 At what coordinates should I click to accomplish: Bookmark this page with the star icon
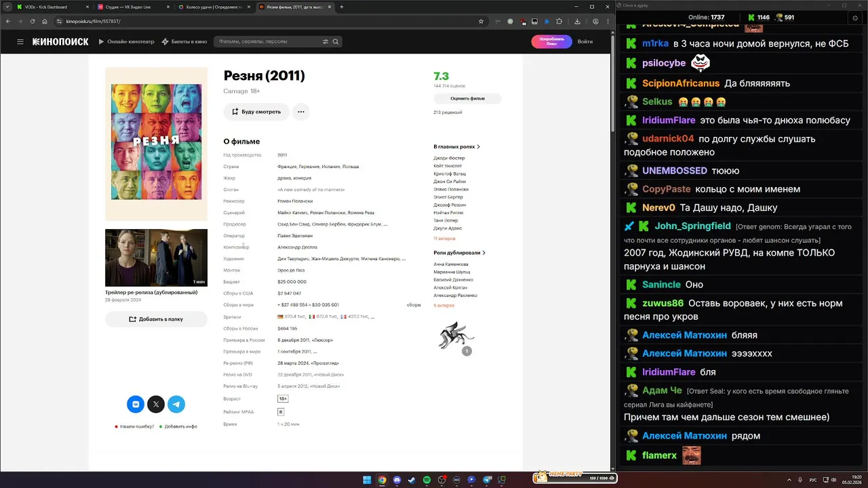(481, 21)
